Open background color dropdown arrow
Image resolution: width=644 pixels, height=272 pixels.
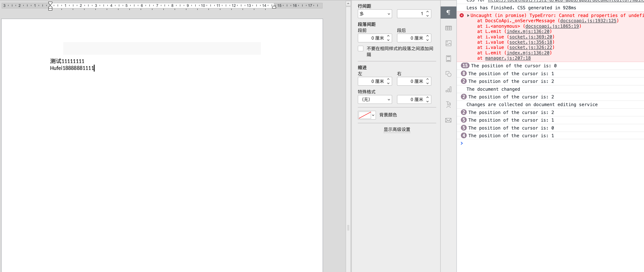pyautogui.click(x=373, y=115)
